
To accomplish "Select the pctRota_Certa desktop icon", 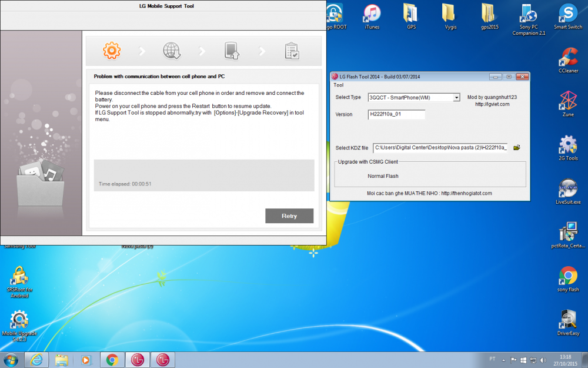I will [x=568, y=235].
